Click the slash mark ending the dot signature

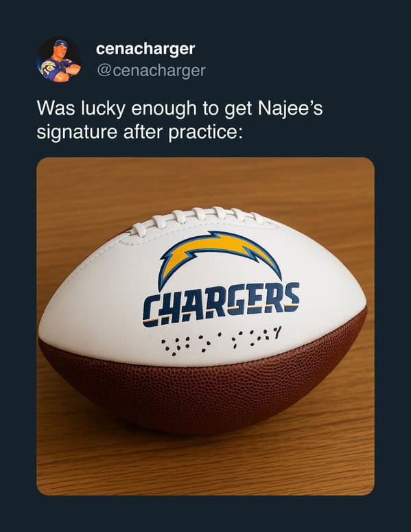pos(279,332)
